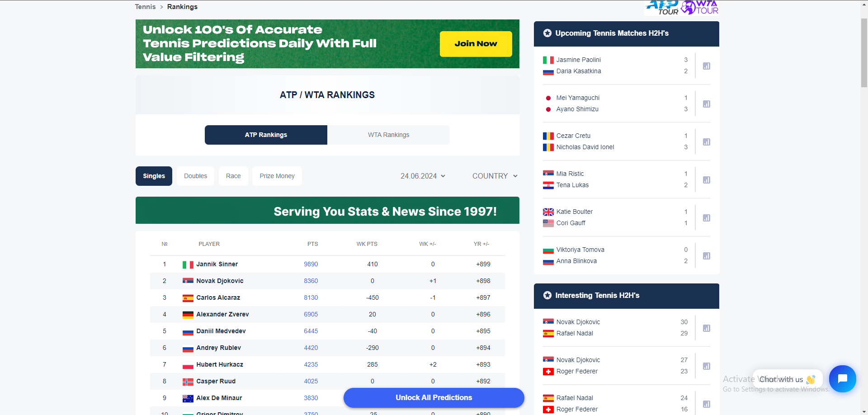This screenshot has width=868, height=415.
Task: Open Novak Djokovic's ranking row name
Action: (220, 281)
